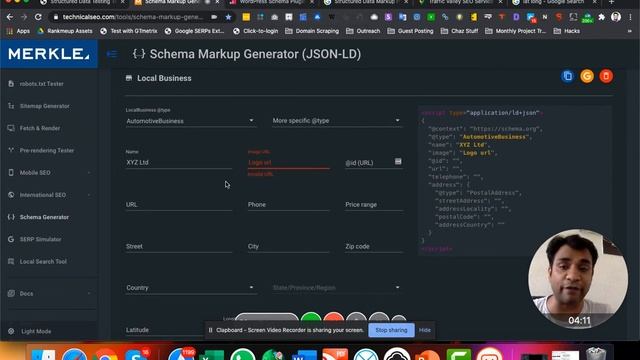640x360 pixels.
Task: Click the Image URL input field
Action: click(288, 162)
